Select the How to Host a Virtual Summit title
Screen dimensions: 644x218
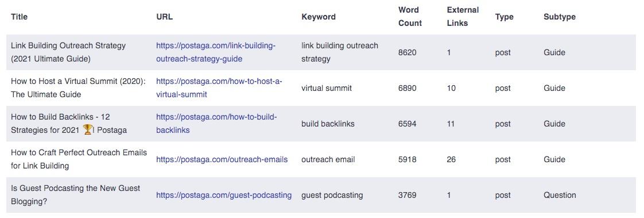pyautogui.click(x=79, y=88)
